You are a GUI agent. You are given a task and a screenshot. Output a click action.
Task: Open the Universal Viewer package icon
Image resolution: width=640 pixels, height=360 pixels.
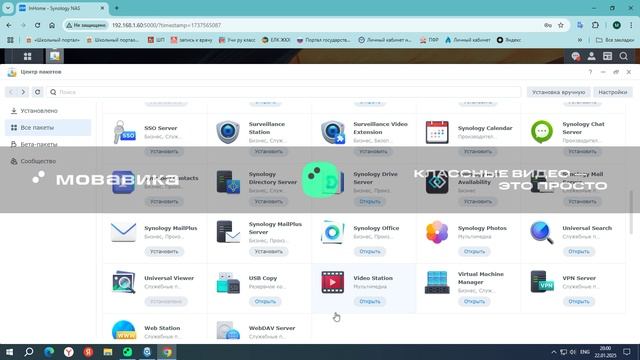pos(124,282)
